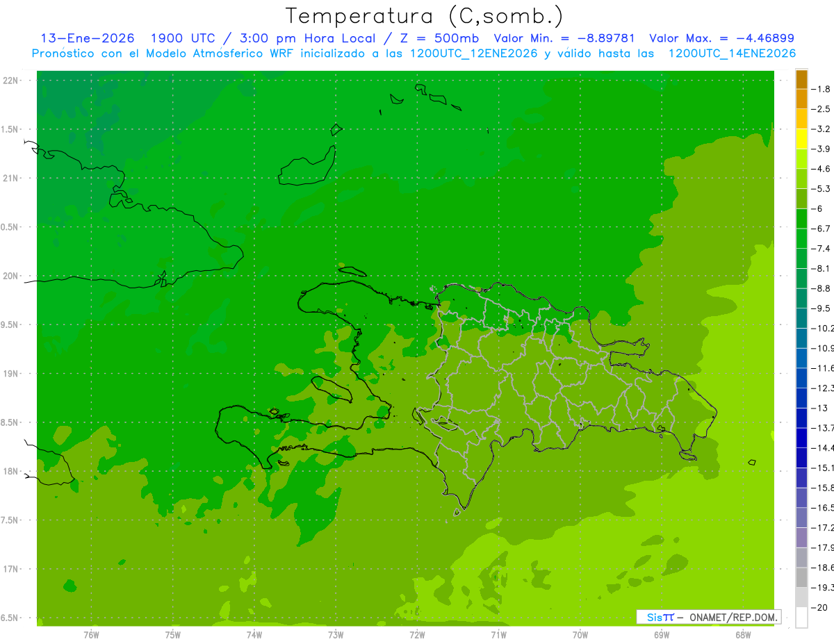Click '3:00 pm Hora Local' text

point(306,38)
